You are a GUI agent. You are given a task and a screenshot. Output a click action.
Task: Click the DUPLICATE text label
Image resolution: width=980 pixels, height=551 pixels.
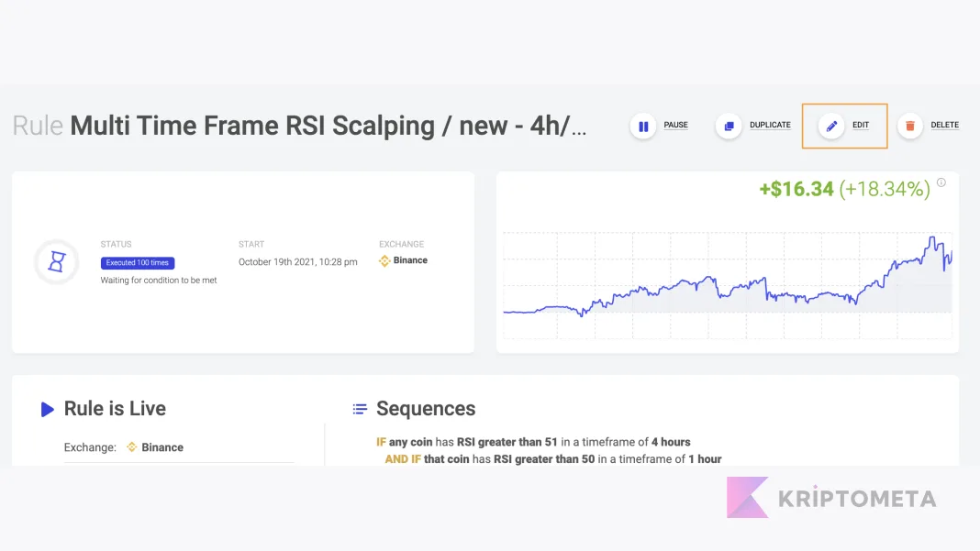click(x=770, y=125)
